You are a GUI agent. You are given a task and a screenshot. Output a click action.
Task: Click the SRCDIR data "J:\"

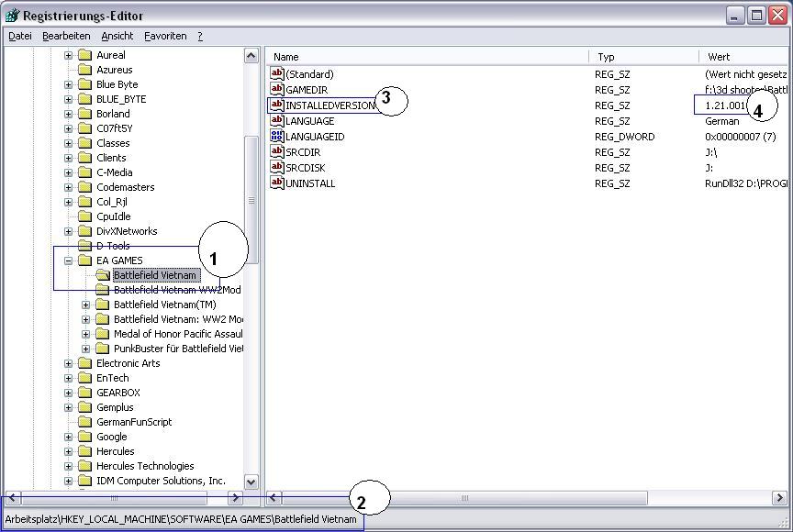click(x=710, y=152)
